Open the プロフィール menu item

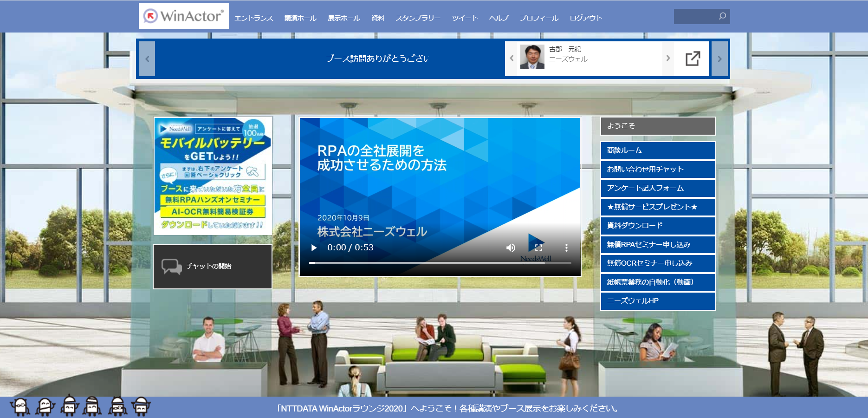[539, 18]
